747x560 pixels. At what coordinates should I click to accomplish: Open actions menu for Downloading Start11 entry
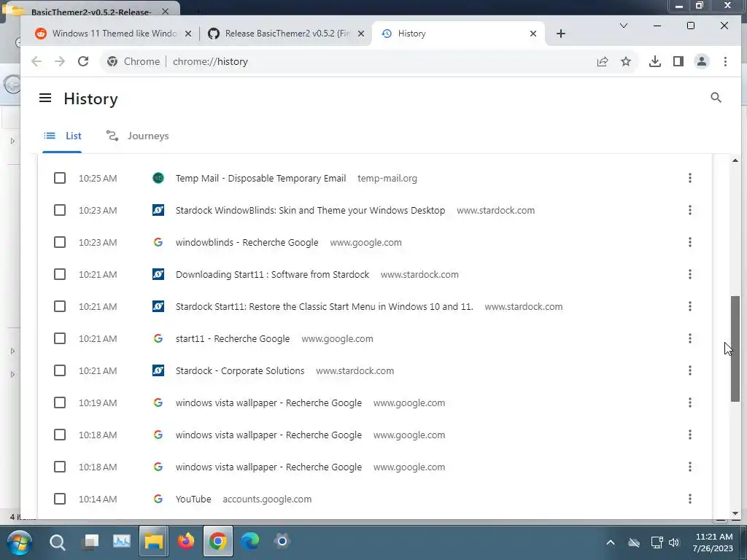point(690,274)
